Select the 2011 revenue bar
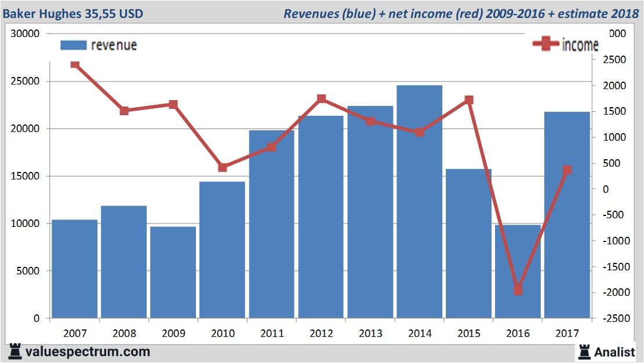Image resolution: width=644 pixels, height=363 pixels. point(272,226)
